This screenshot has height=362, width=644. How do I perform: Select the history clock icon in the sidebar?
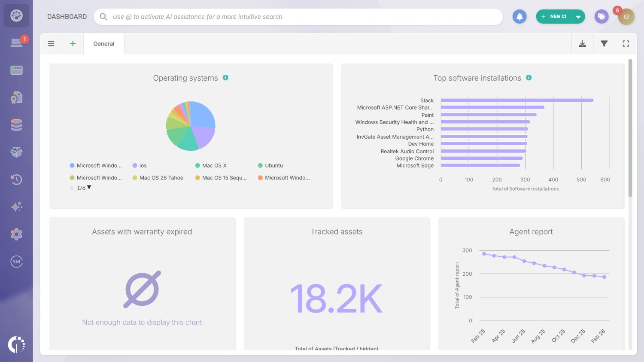click(16, 179)
